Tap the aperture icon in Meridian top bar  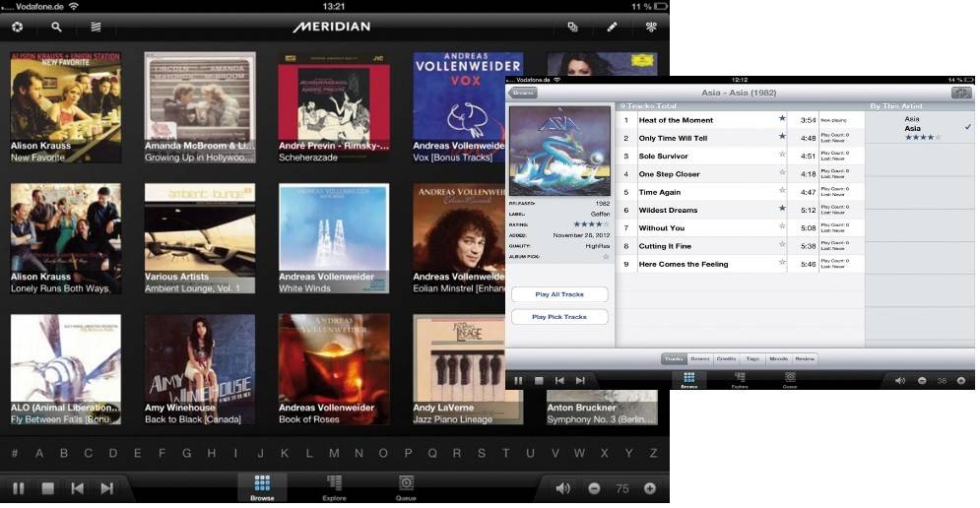(18, 27)
